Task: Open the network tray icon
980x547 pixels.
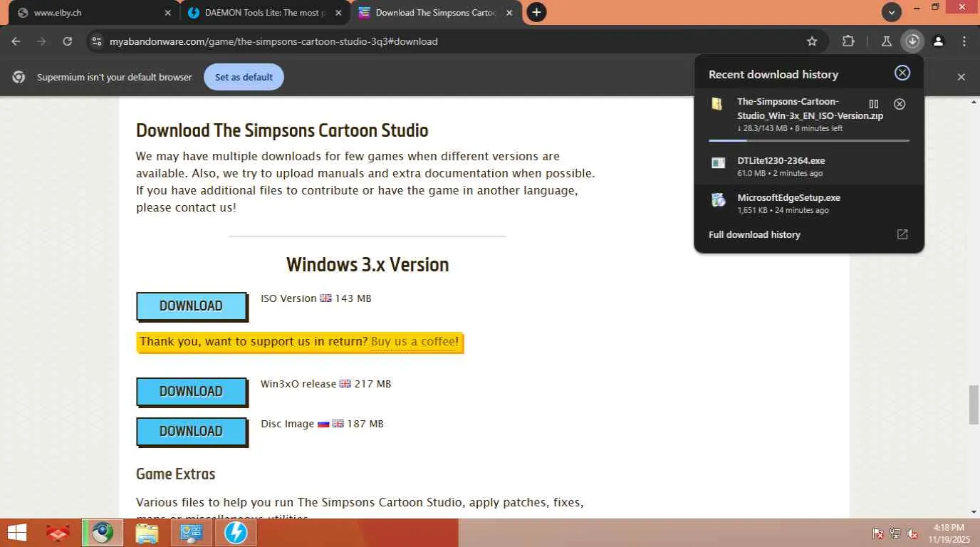Action: point(895,533)
